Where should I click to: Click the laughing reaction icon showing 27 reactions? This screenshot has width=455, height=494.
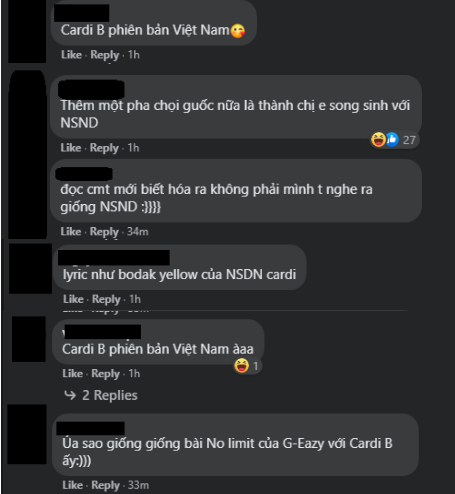click(378, 140)
